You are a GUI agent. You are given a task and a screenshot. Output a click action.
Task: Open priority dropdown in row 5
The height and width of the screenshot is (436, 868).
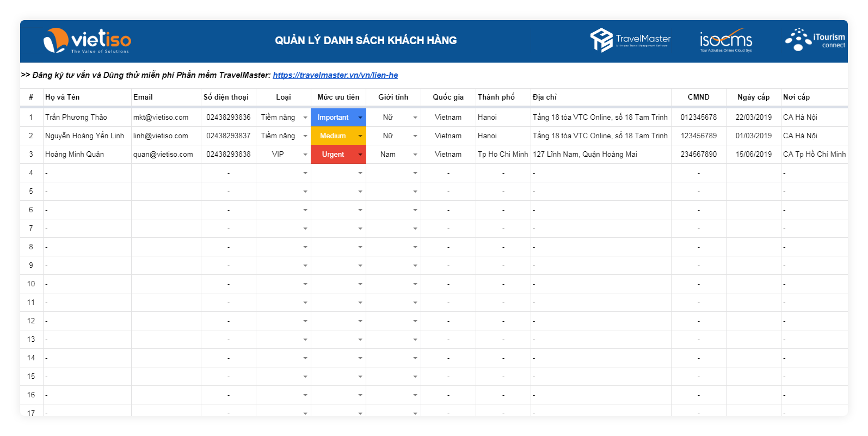[360, 192]
